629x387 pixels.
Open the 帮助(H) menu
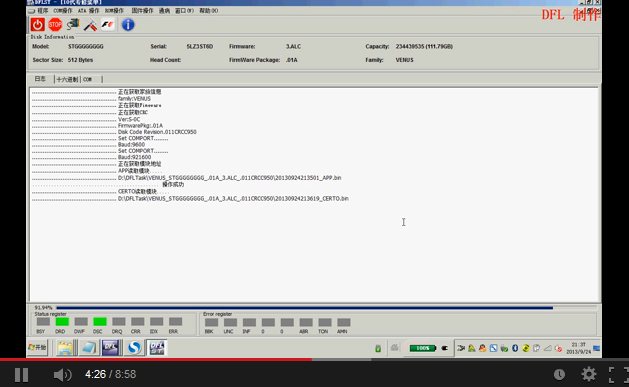(x=209, y=11)
